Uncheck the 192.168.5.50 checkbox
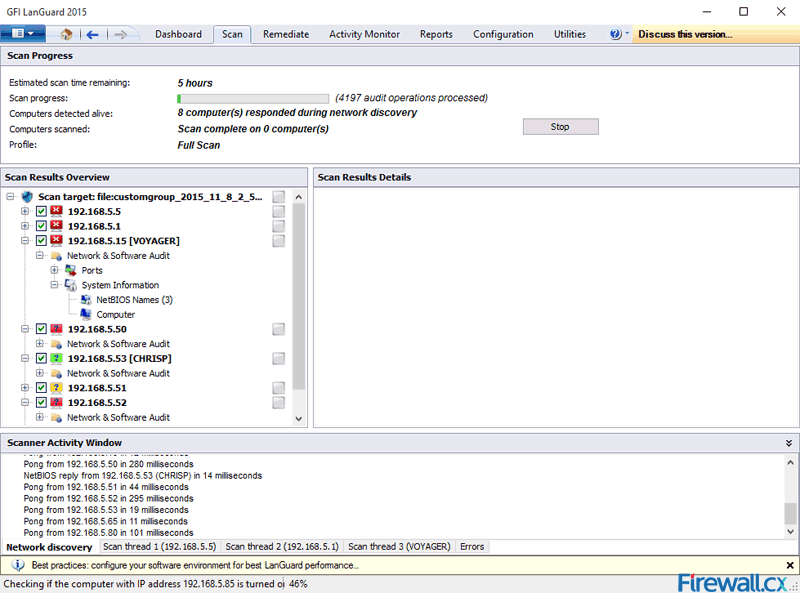 (x=41, y=329)
